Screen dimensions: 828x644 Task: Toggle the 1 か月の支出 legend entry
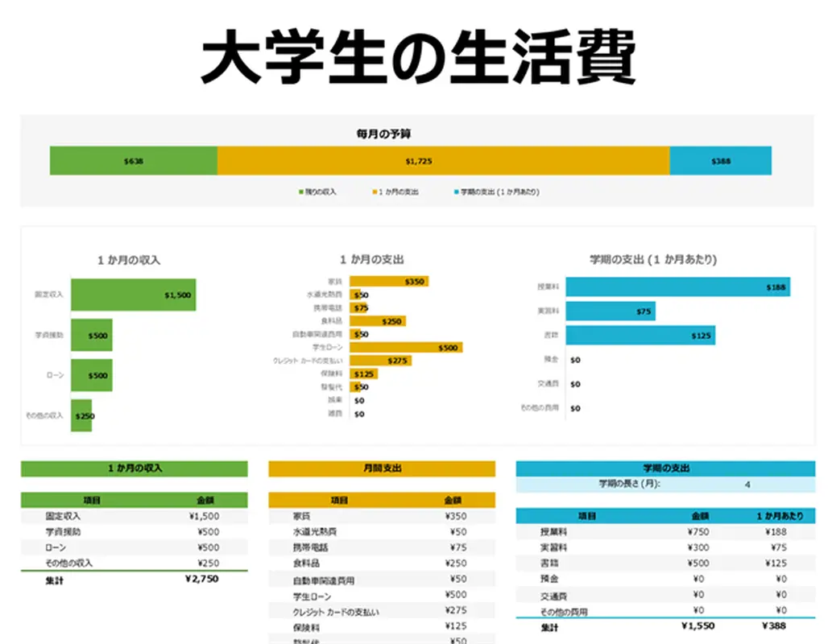[x=395, y=192]
